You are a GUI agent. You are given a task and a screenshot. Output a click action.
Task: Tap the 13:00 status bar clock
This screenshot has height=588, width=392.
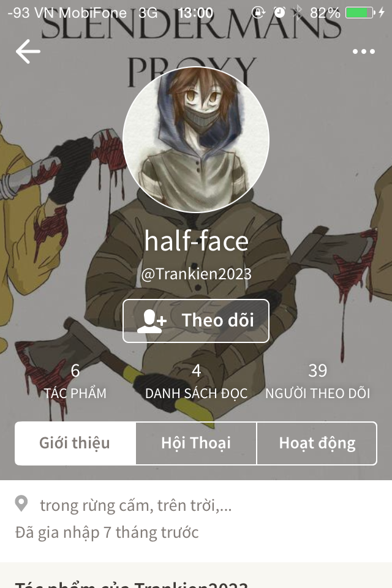coord(195,13)
